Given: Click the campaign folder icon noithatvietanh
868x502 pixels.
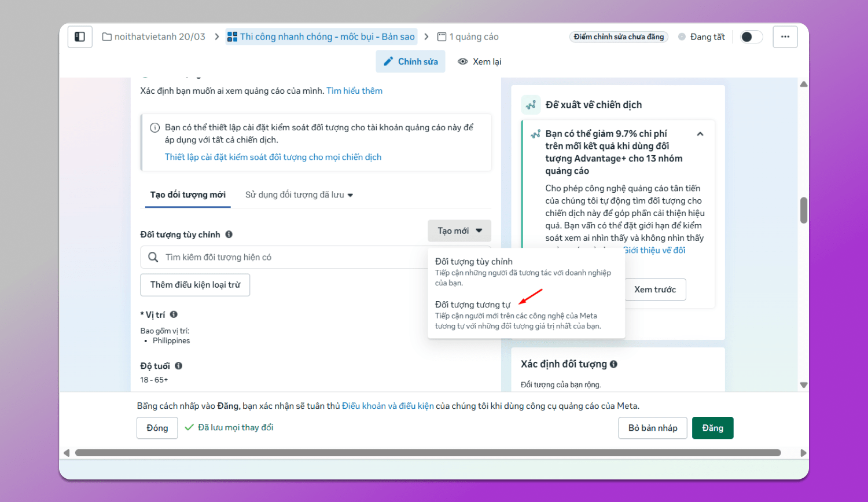Looking at the screenshot, I should point(107,37).
